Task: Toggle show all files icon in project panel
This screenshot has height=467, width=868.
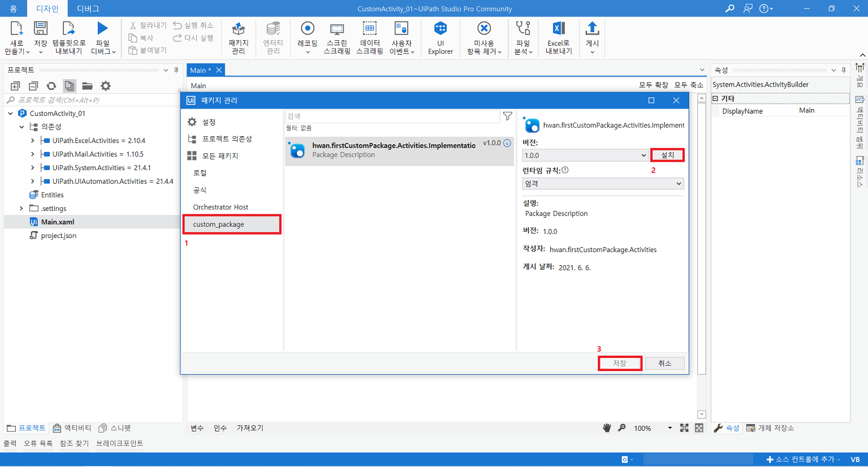Action: point(69,86)
